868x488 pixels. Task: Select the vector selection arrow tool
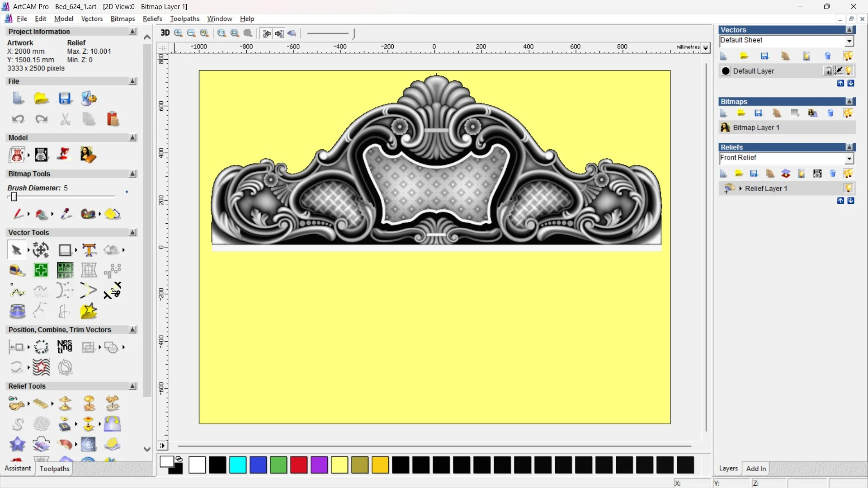[x=16, y=250]
